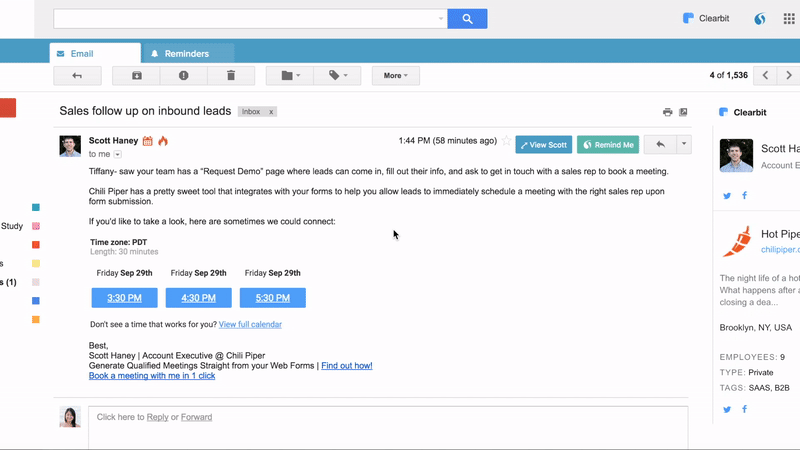
Task: Click the chili pepper company logo
Action: coord(738,241)
